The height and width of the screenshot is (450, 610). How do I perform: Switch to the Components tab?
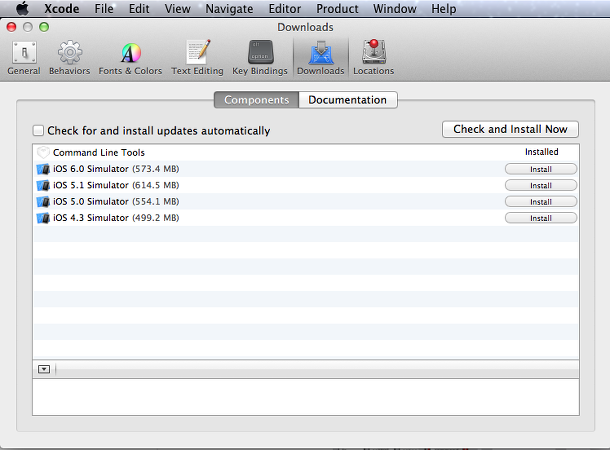pyautogui.click(x=256, y=100)
